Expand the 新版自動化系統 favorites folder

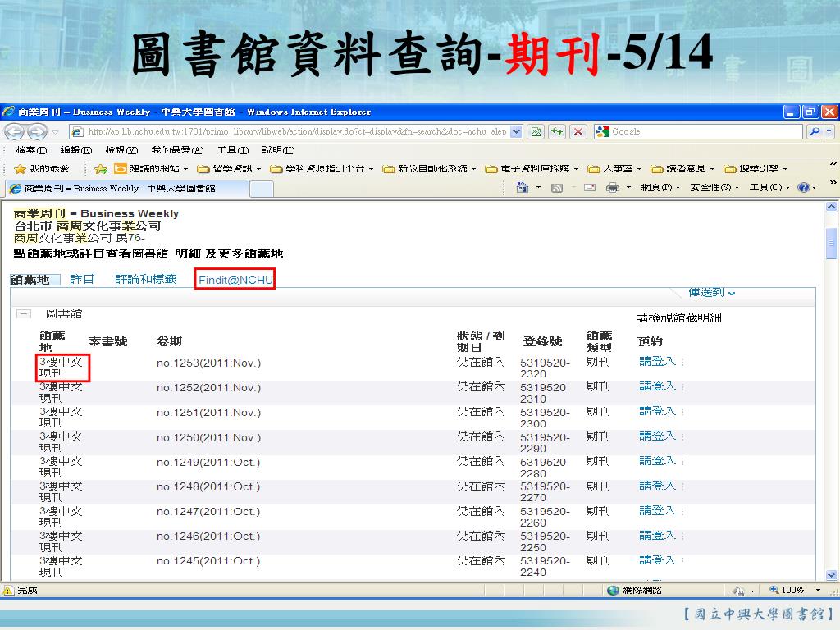[x=429, y=169]
